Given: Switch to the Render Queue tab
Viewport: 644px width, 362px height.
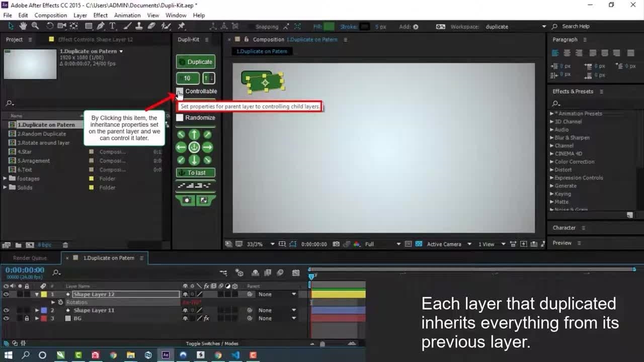Looking at the screenshot, I should click(30, 258).
